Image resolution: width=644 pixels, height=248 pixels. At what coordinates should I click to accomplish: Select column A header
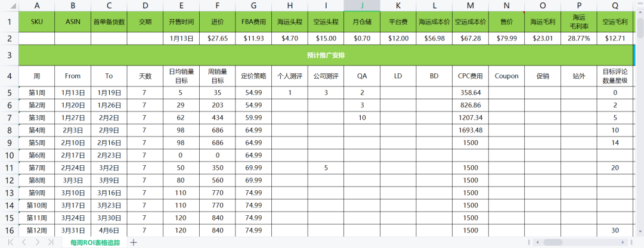click(x=37, y=5)
